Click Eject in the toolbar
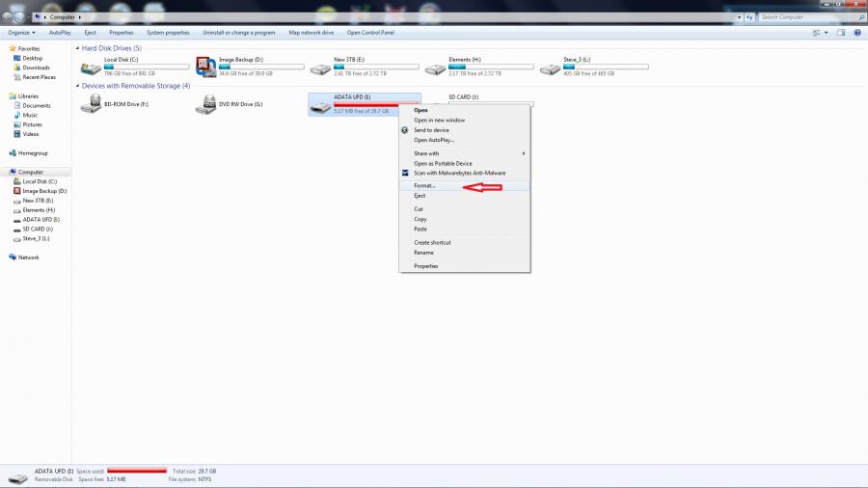Screen dimensions: 868x488 point(91,33)
